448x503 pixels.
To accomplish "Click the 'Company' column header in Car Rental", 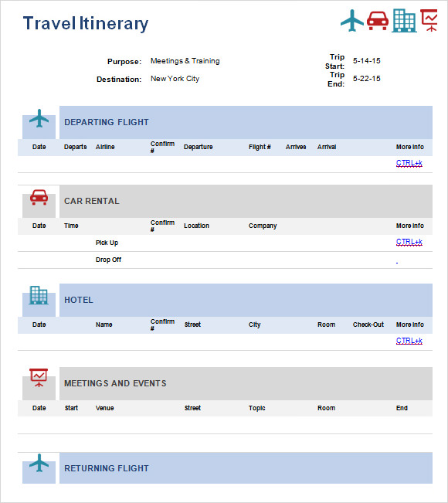I will coord(263,226).
